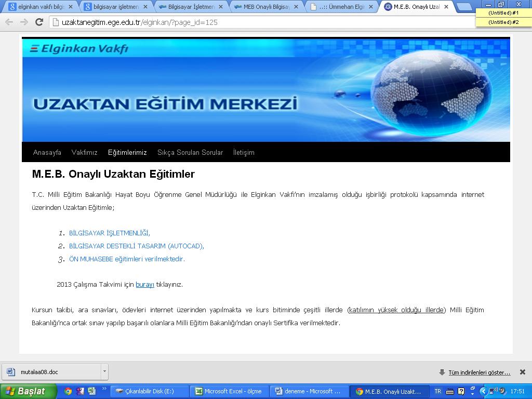Switch to deneme - Microsoft Word window
532x399 pixels.
click(x=309, y=391)
